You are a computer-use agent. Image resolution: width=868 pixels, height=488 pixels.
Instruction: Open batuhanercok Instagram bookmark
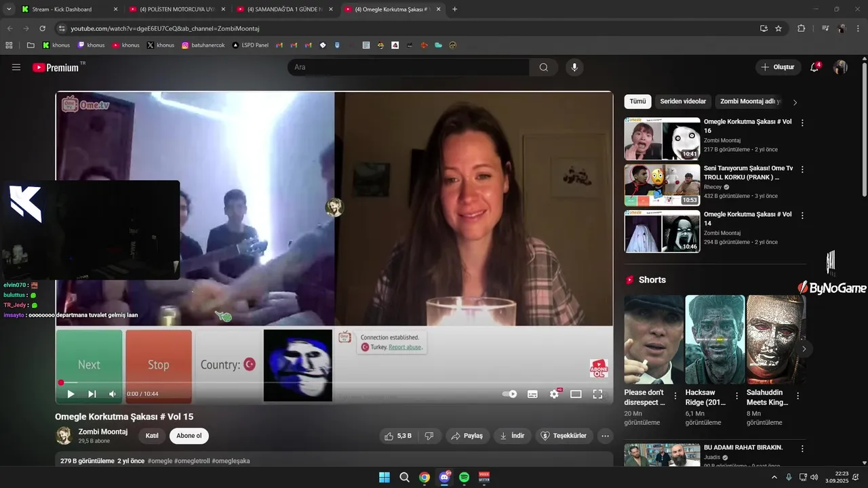click(x=203, y=45)
